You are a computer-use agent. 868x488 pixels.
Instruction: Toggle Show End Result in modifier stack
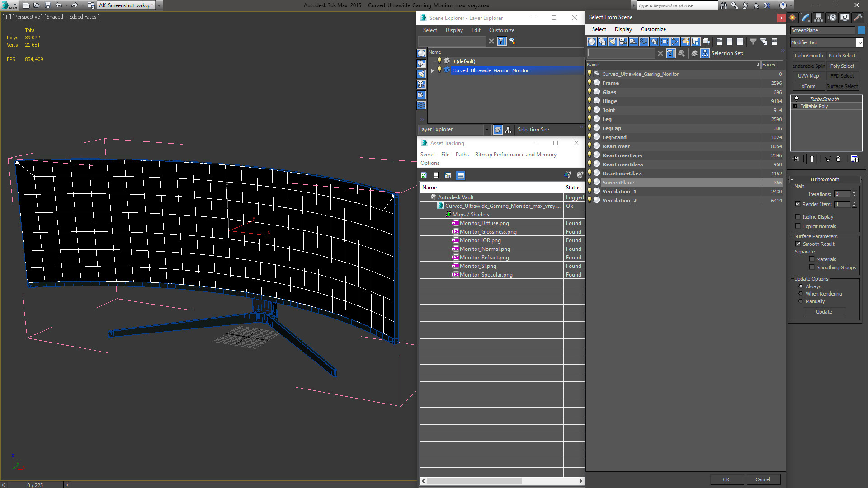812,159
